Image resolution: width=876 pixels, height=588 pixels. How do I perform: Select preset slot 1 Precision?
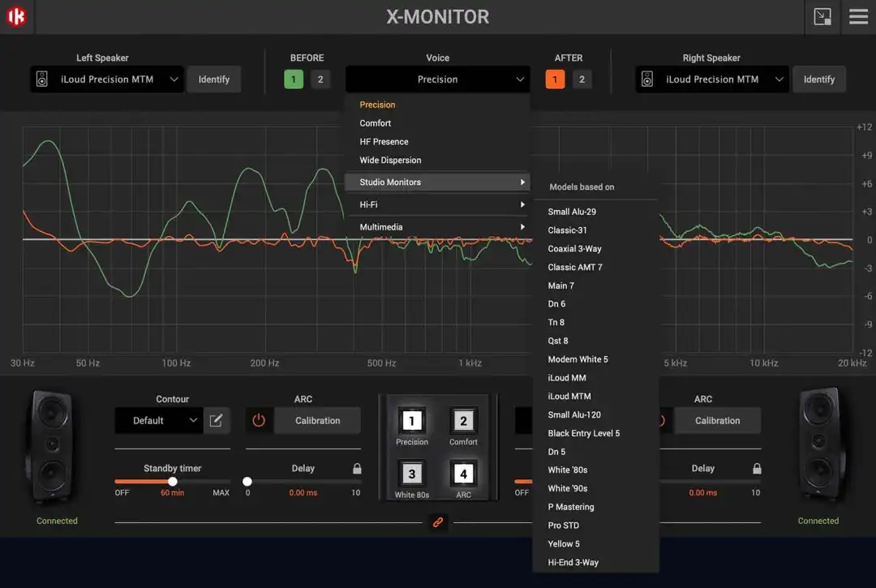tap(412, 420)
